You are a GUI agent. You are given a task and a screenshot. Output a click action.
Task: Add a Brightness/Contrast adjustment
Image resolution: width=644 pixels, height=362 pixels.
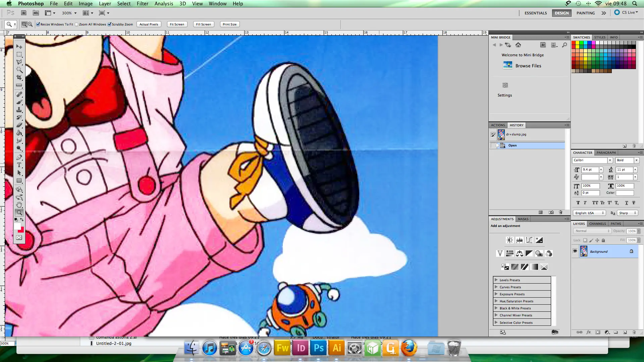point(509,240)
